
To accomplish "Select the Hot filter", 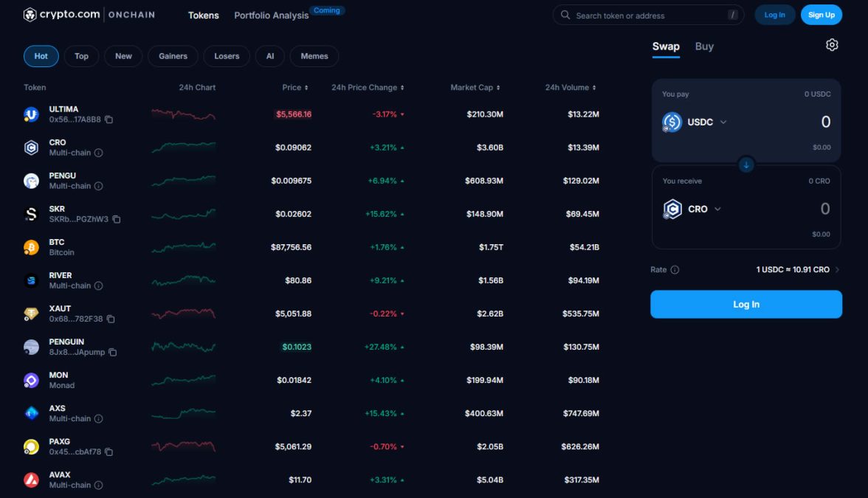I will tap(41, 56).
